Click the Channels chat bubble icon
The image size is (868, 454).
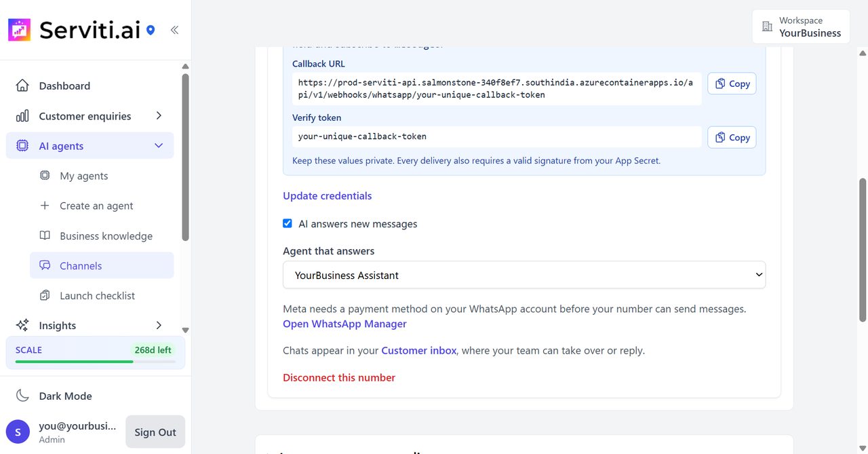click(x=45, y=265)
